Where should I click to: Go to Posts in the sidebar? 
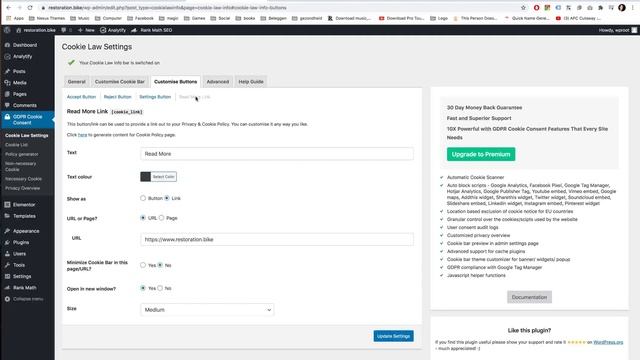pyautogui.click(x=19, y=71)
